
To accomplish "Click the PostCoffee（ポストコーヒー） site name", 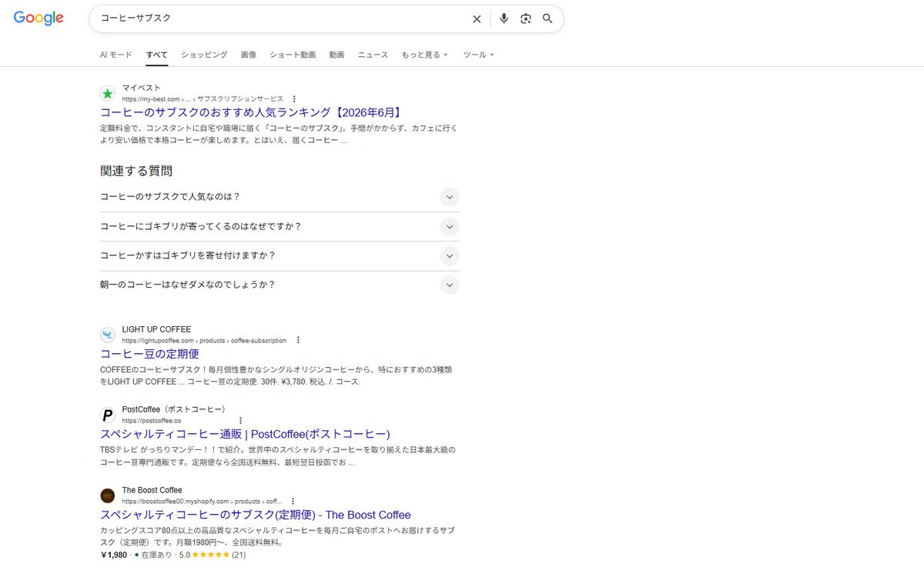I will click(x=173, y=409).
